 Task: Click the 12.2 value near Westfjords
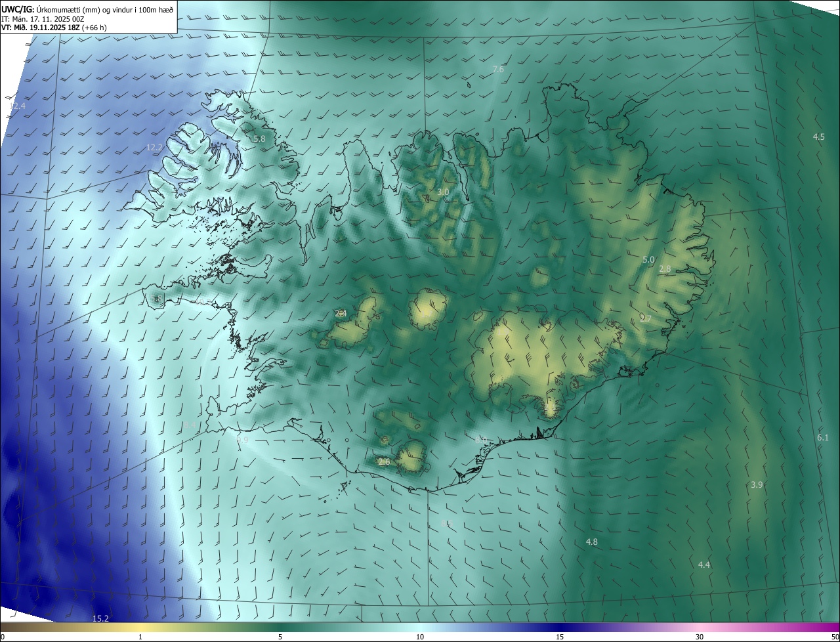coord(154,148)
